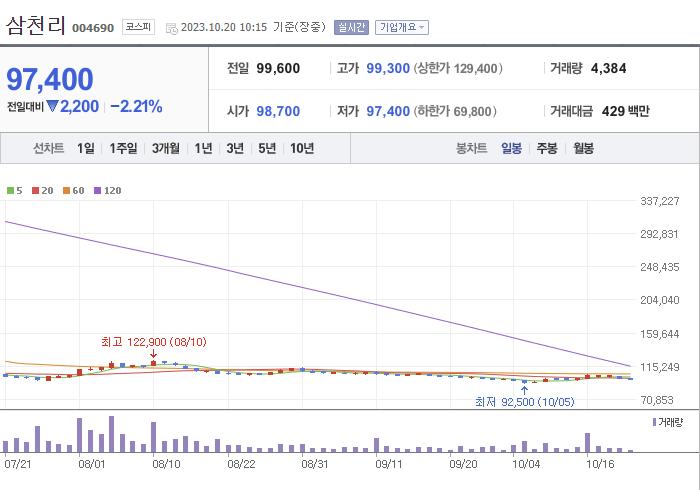The width and height of the screenshot is (700, 490).
Task: Click the 07/21 date axis label
Action: 18,464
